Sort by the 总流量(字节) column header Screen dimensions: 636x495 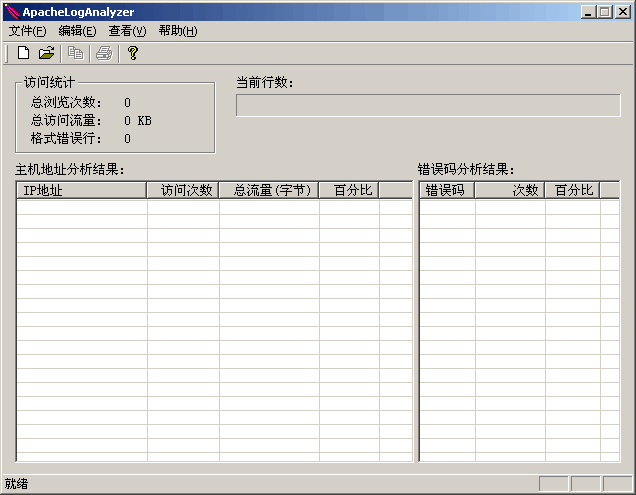[x=269, y=190]
